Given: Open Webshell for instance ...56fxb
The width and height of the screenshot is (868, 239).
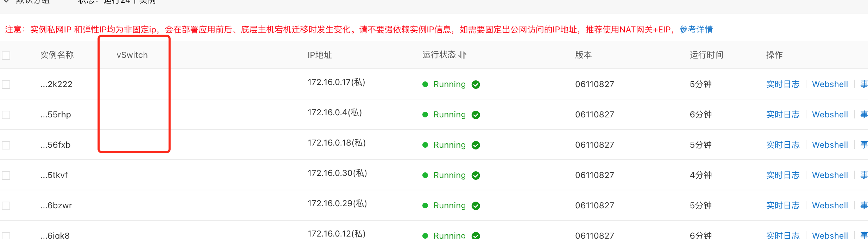Looking at the screenshot, I should (x=830, y=145).
